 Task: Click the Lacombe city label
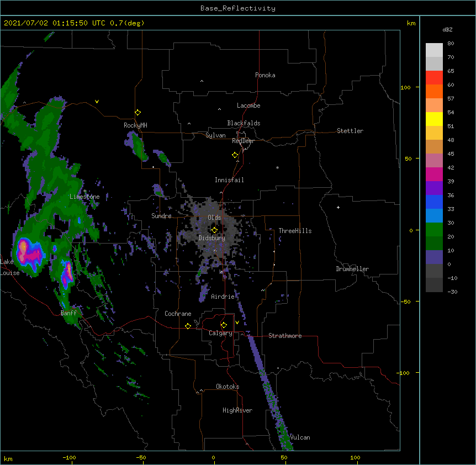pyautogui.click(x=248, y=105)
